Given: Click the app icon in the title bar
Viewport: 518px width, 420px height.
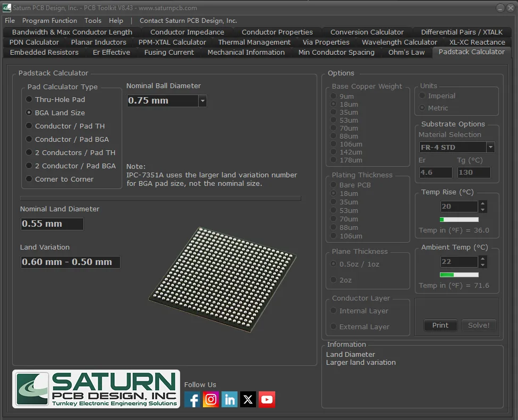Looking at the screenshot, I should tap(6, 7).
